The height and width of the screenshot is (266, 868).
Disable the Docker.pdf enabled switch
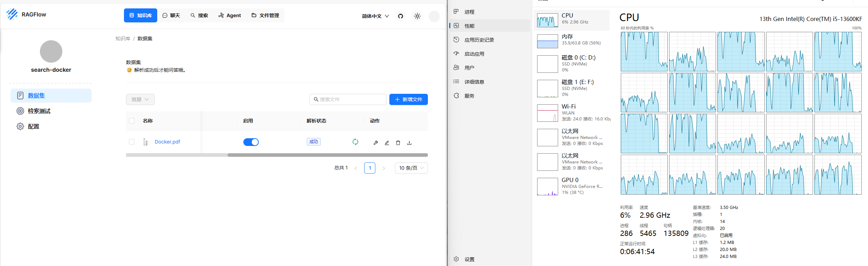(x=251, y=142)
